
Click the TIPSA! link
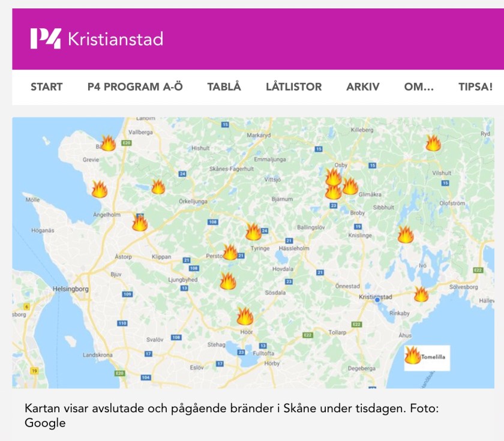point(475,87)
